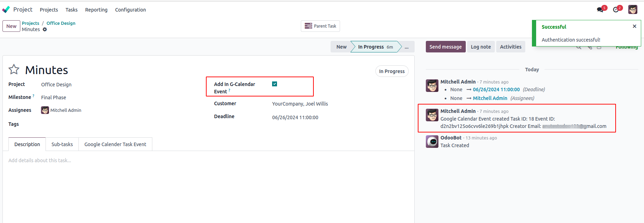This screenshot has width=644, height=223.
Task: Expand the more stages ellipsis
Action: pyautogui.click(x=407, y=47)
